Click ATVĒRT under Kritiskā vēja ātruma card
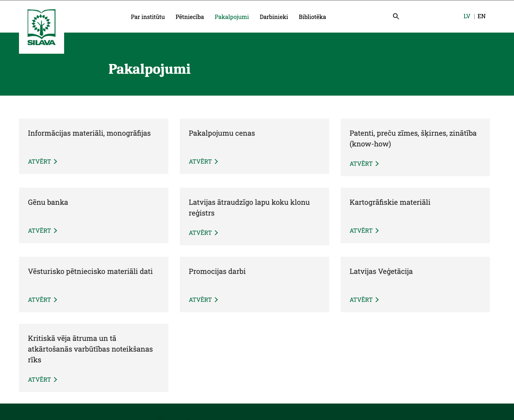 [43, 380]
